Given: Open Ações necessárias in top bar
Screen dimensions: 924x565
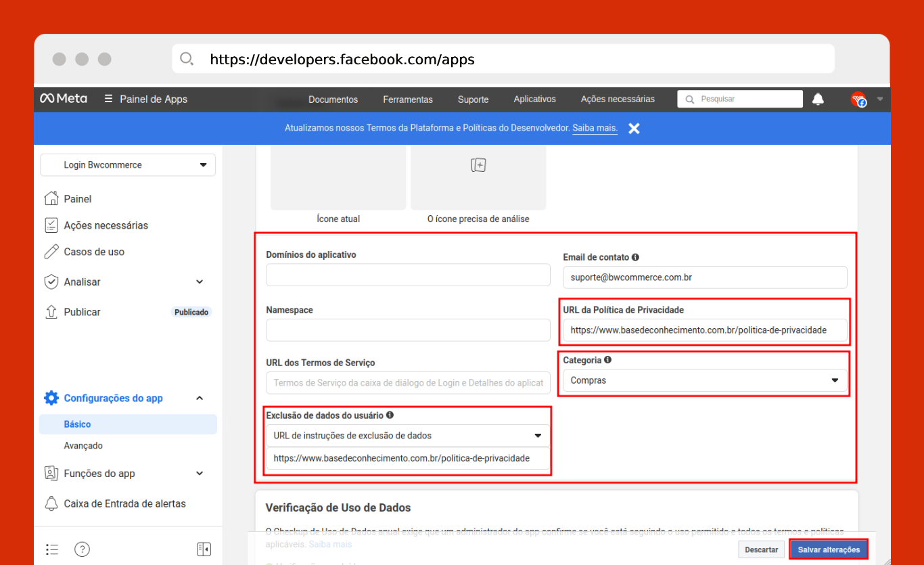Looking at the screenshot, I should point(618,99).
